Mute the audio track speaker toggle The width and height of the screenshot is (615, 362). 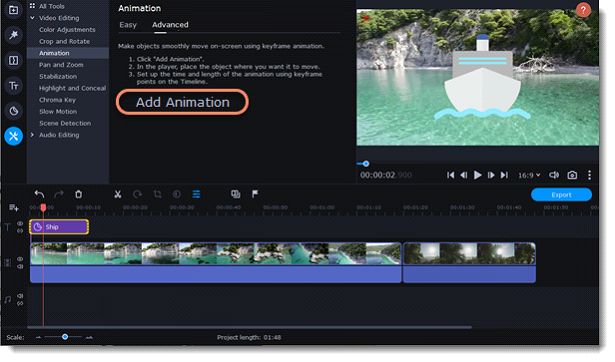pyautogui.click(x=20, y=296)
